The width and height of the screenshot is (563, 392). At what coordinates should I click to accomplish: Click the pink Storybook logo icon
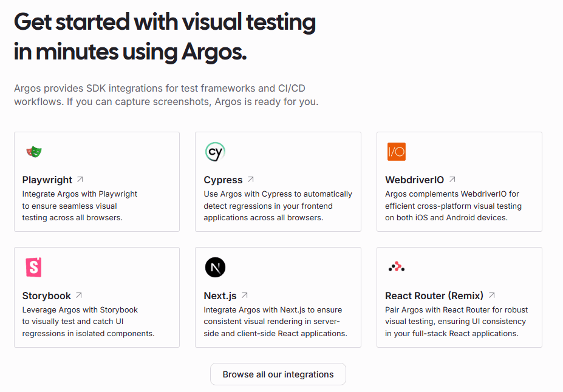(34, 267)
